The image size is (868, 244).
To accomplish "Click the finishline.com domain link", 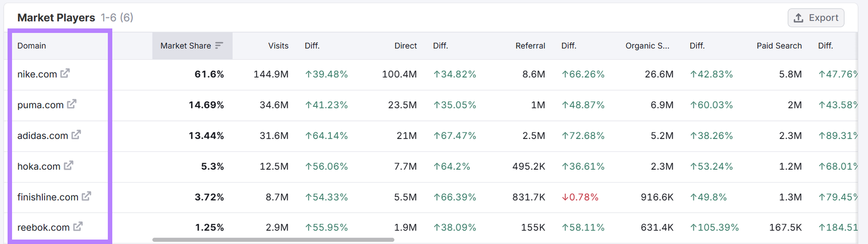I will pos(48,197).
